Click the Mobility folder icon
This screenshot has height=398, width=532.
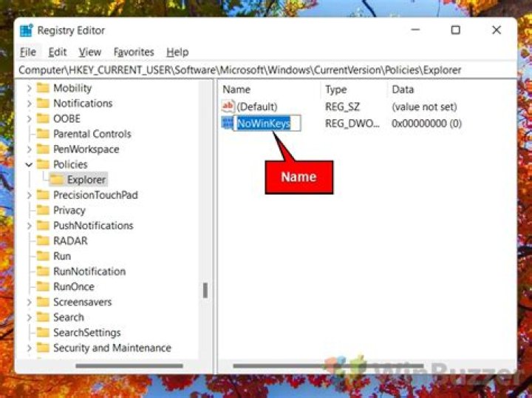click(43, 88)
